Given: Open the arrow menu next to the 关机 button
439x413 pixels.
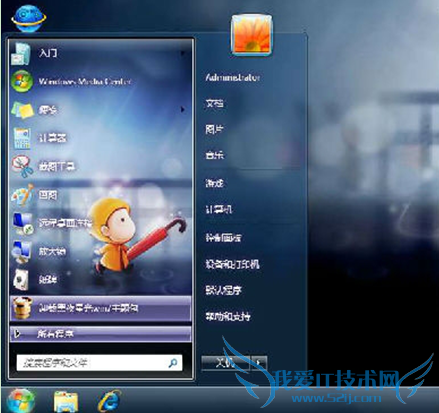Looking at the screenshot, I should click(x=260, y=363).
